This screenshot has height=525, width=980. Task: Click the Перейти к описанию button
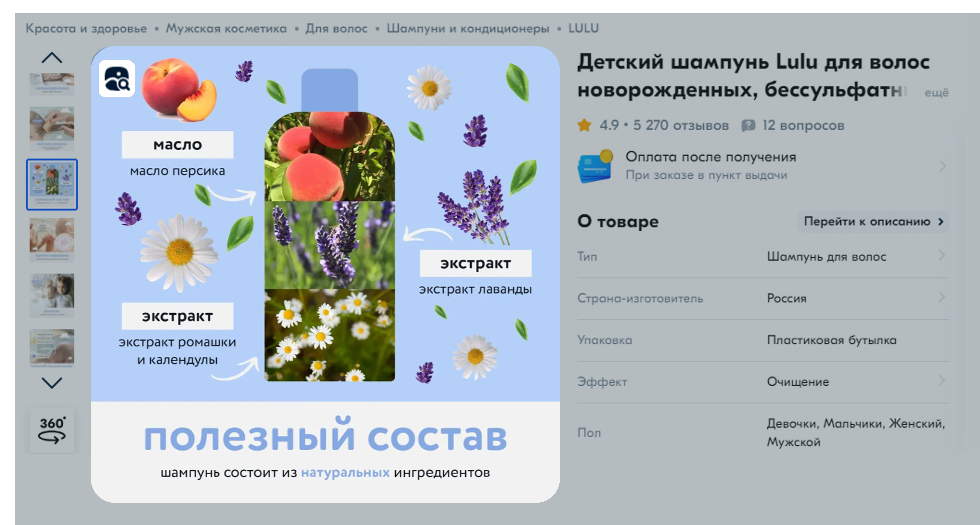(873, 221)
